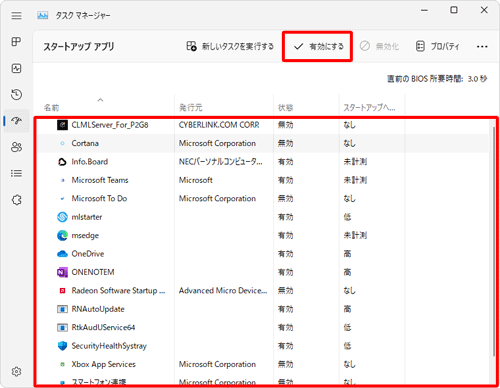The height and width of the screenshot is (388, 500).
Task: Select ONENOTEM row name
Action: tap(93, 272)
